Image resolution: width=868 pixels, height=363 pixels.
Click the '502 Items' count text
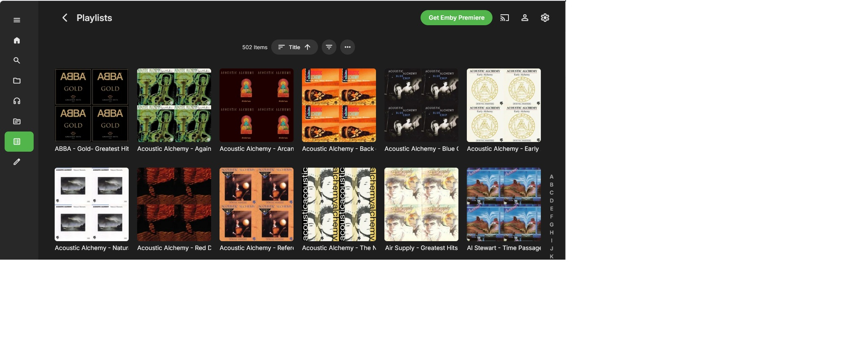[255, 47]
